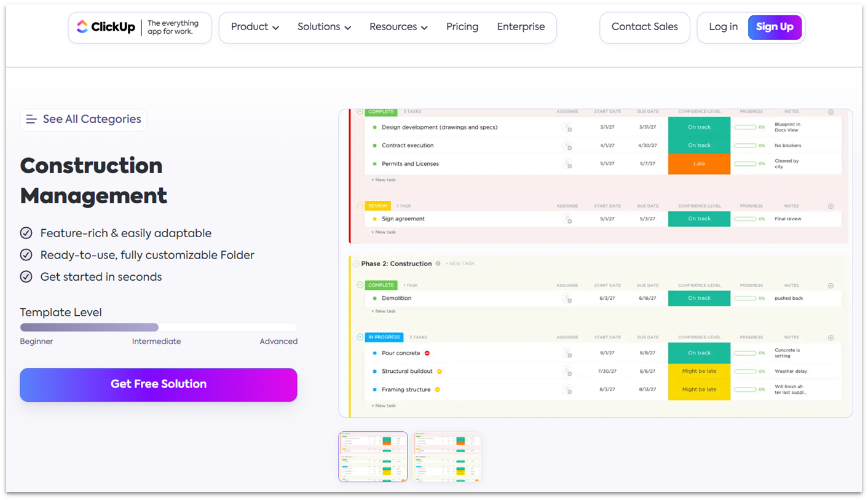Click the info icon next to Phase 2: Construction
Image resolution: width=868 pixels, height=500 pixels.
(x=438, y=264)
